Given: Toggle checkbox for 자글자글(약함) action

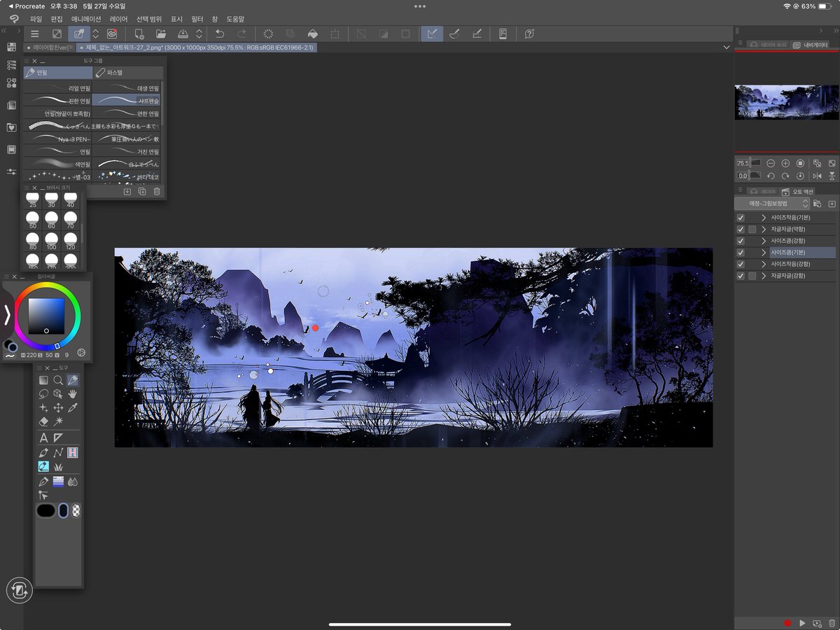Looking at the screenshot, I should (x=741, y=229).
